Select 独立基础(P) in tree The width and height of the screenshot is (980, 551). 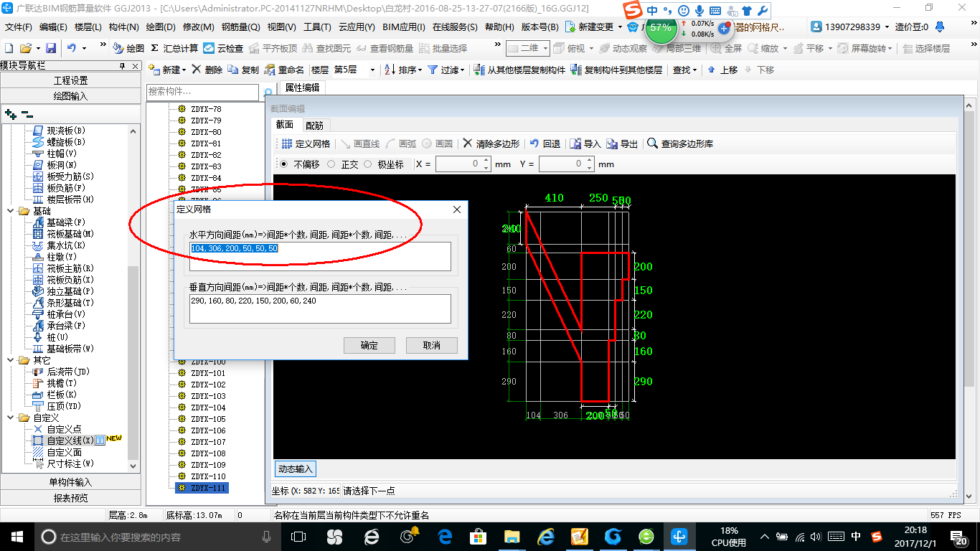tap(63, 291)
